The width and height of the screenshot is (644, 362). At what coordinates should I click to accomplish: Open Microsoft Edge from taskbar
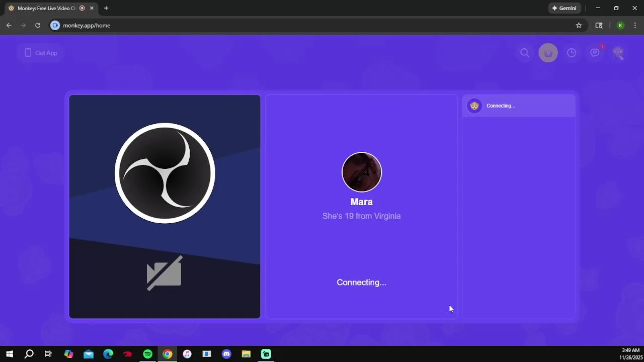click(x=108, y=354)
